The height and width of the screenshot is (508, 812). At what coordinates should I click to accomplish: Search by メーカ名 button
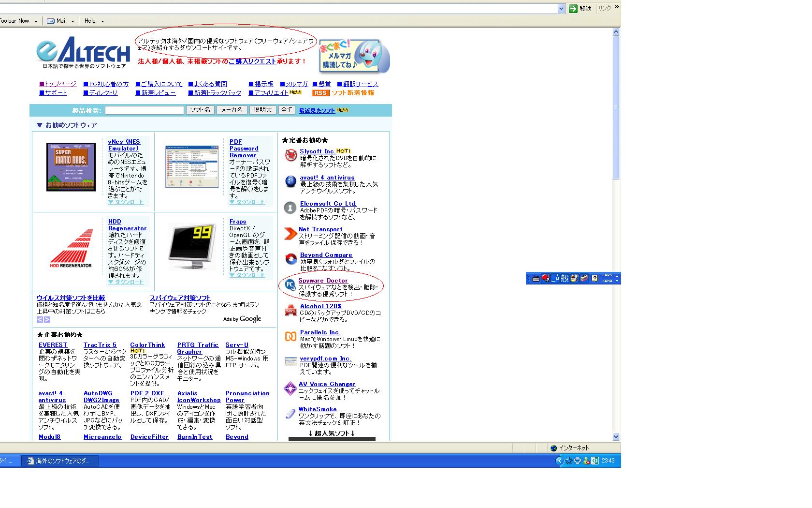coord(232,110)
